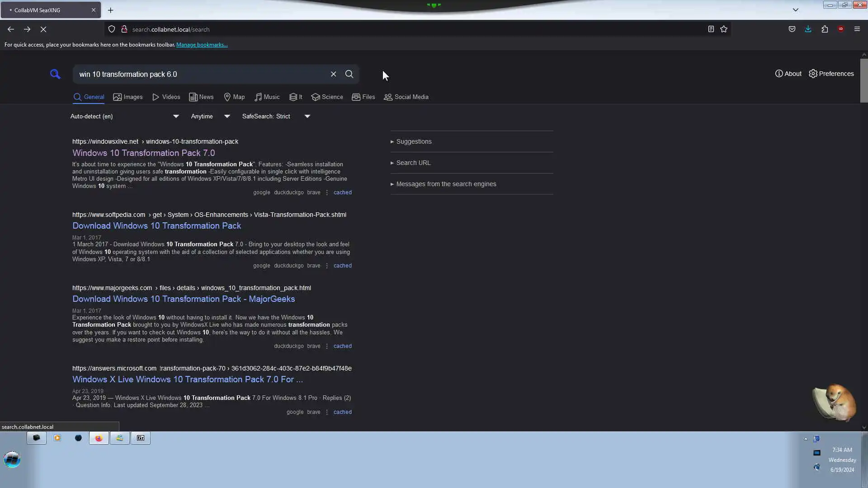Open the uBlock Origin extension icon
The image size is (868, 488).
840,29
